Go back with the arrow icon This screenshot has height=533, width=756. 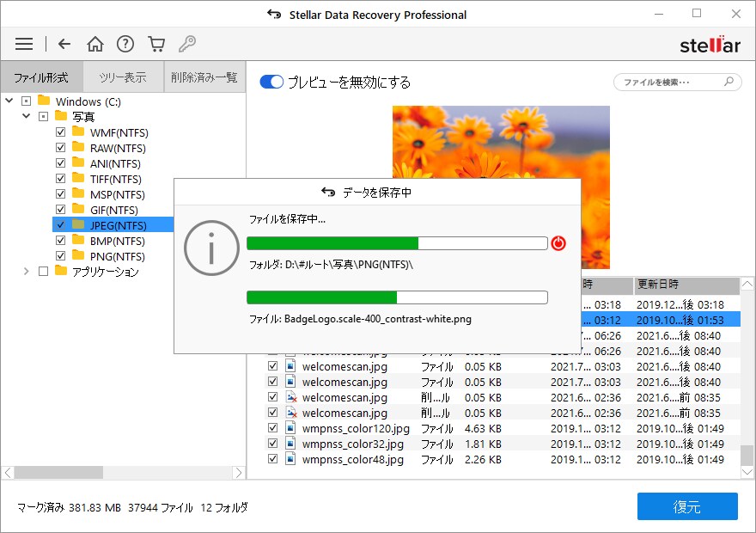[64, 44]
